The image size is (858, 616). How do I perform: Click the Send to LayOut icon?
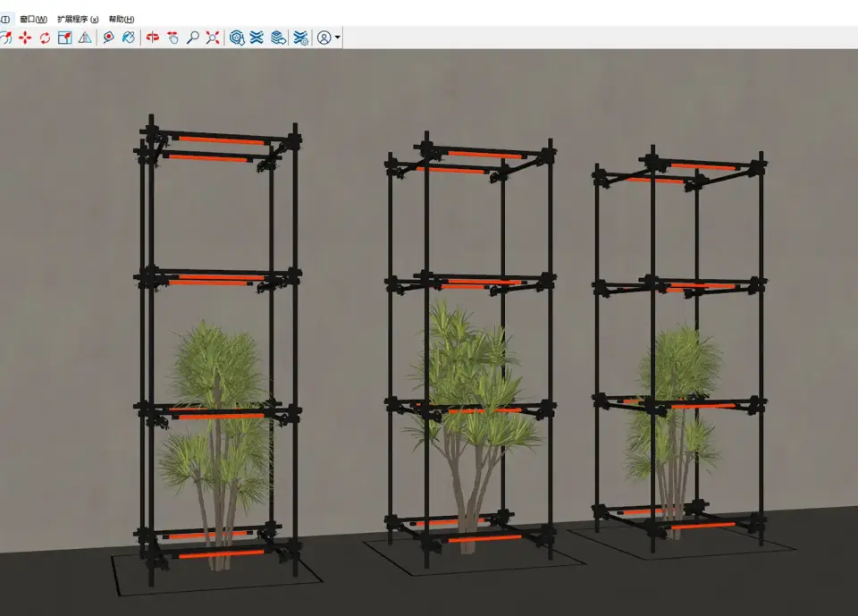tap(279, 38)
